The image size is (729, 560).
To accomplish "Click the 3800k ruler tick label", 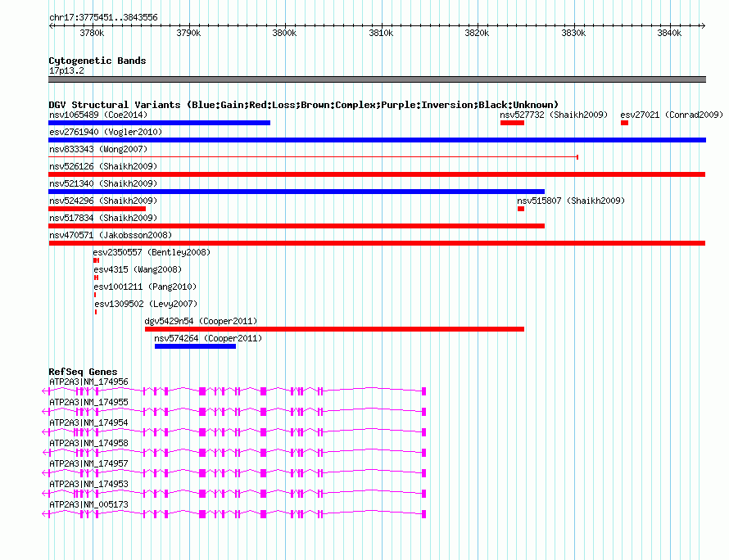I will [x=284, y=34].
